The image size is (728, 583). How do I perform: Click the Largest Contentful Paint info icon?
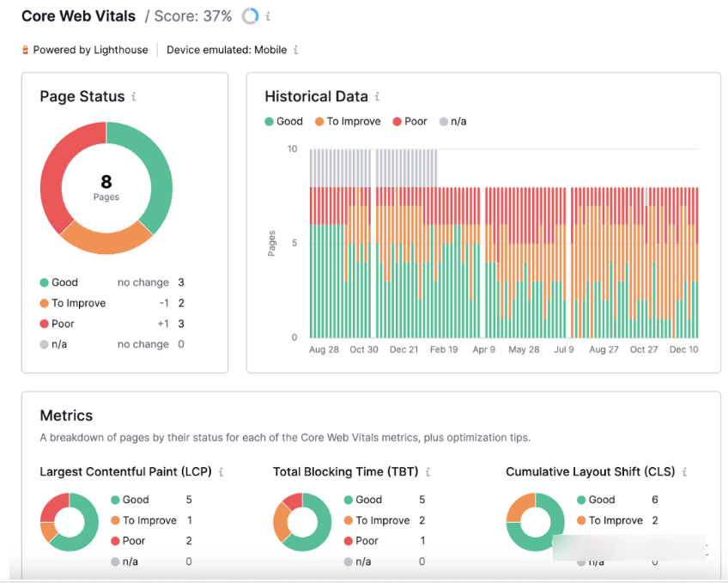221,472
